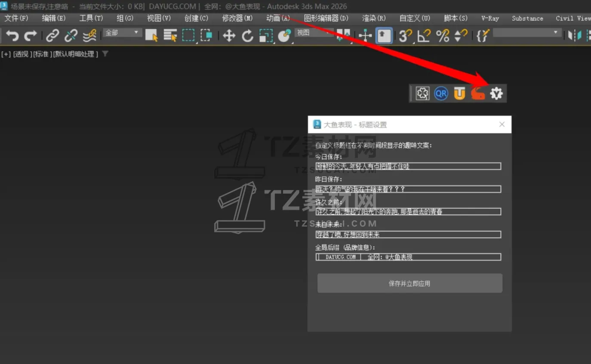This screenshot has height=364, width=591.
Task: Click the 今日保存 text field
Action: [408, 166]
